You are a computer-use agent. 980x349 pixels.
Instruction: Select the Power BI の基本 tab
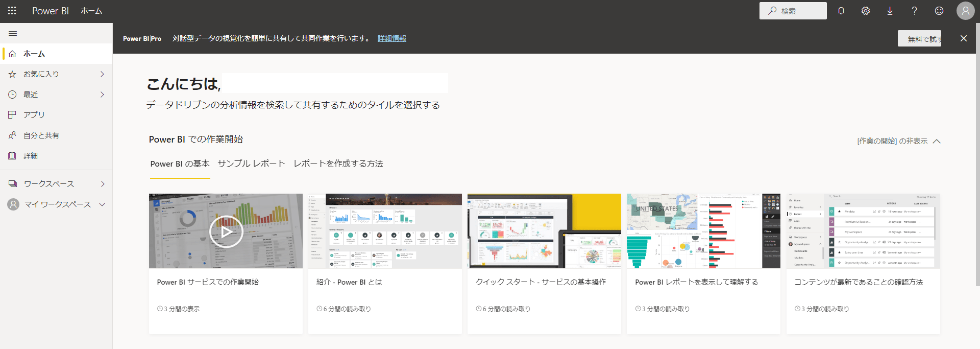tap(180, 164)
